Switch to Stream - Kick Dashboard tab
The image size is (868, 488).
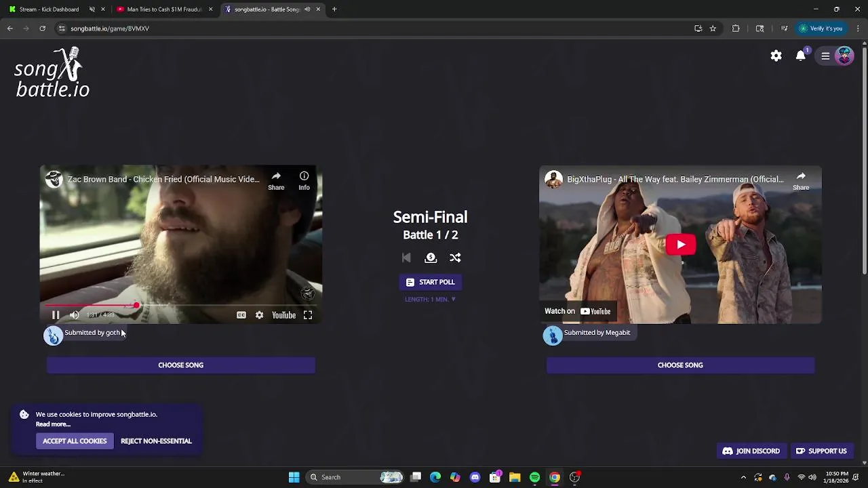49,9
